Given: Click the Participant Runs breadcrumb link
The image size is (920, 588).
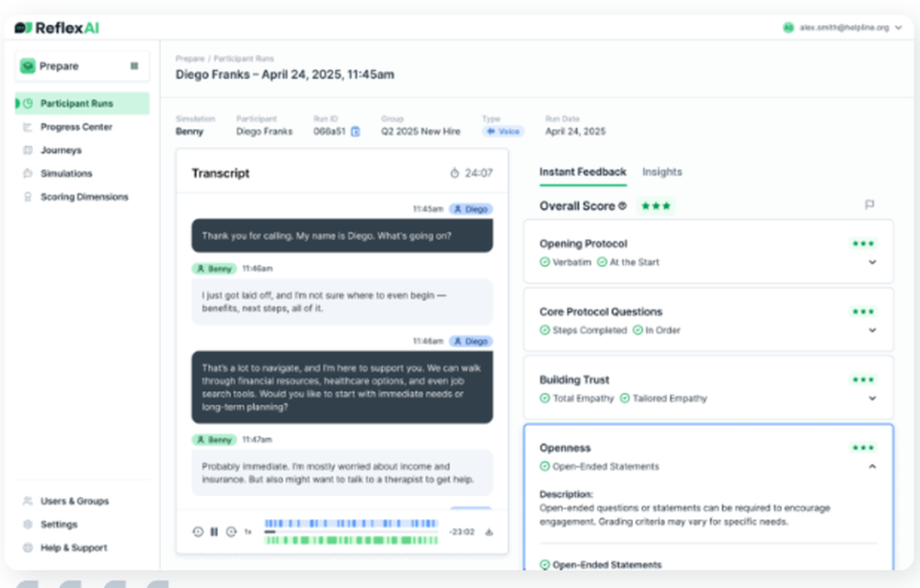Looking at the screenshot, I should pos(244,59).
